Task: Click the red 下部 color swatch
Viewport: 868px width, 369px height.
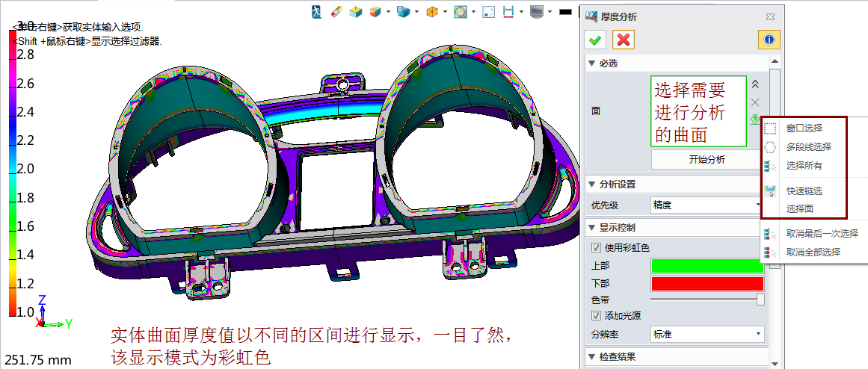Action: (707, 284)
